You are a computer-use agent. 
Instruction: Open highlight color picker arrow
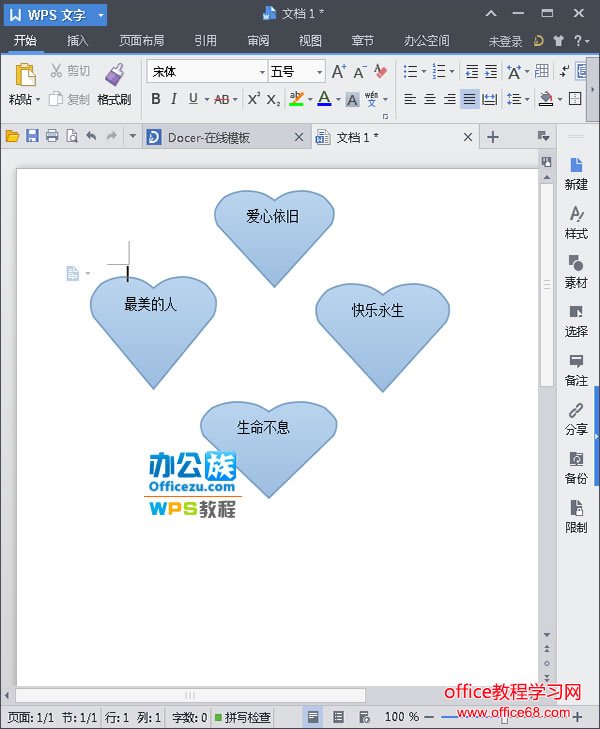click(x=310, y=99)
